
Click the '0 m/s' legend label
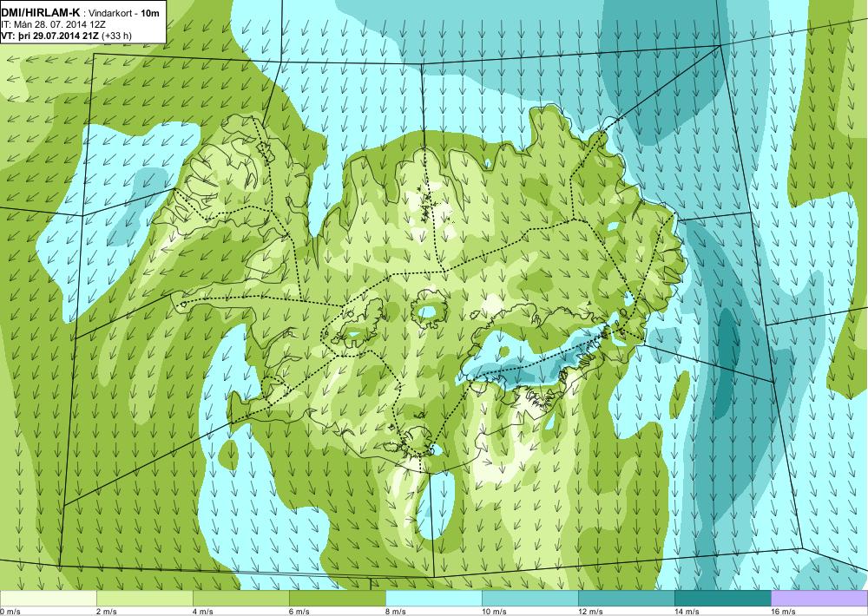click(10, 611)
